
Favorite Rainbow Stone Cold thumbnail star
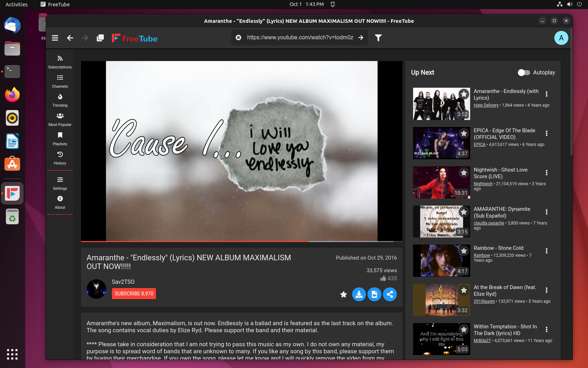464,251
